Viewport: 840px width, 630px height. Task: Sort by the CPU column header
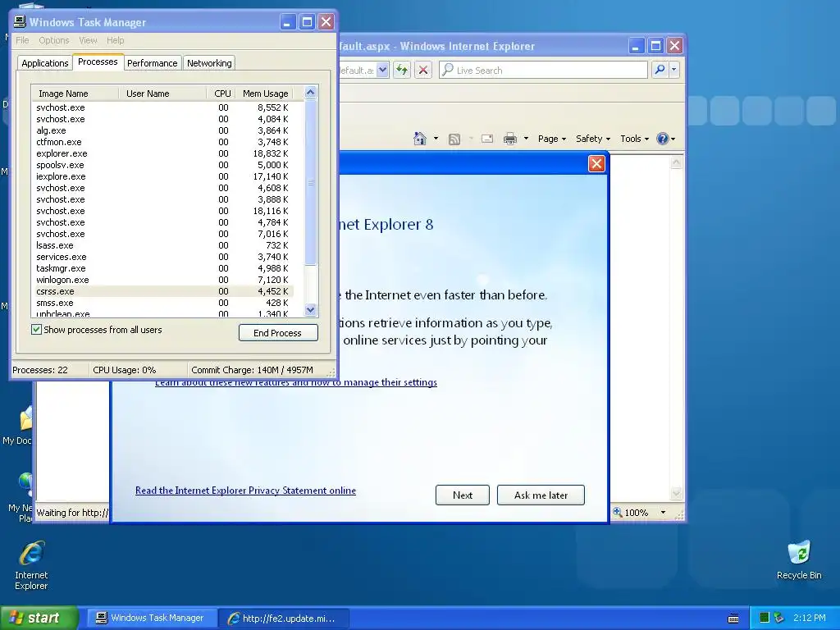click(x=221, y=94)
